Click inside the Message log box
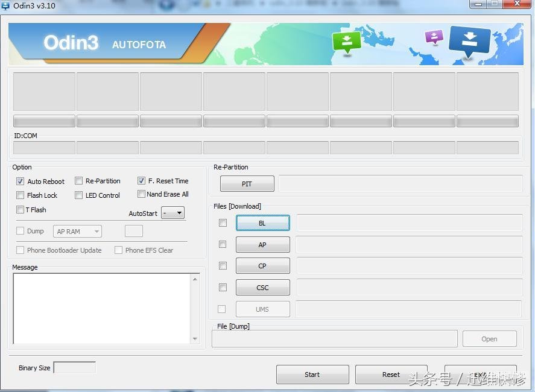The image size is (535, 392). pos(102,308)
